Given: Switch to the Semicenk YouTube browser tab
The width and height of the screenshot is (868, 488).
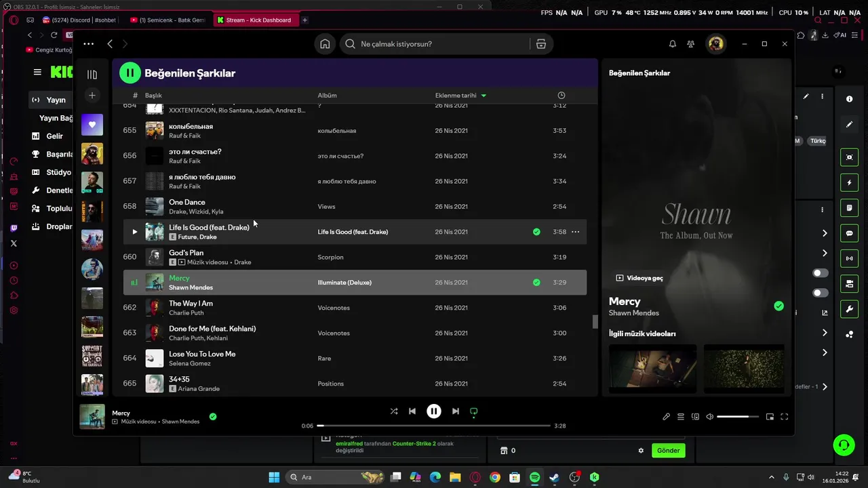Looking at the screenshot, I should coord(167,20).
